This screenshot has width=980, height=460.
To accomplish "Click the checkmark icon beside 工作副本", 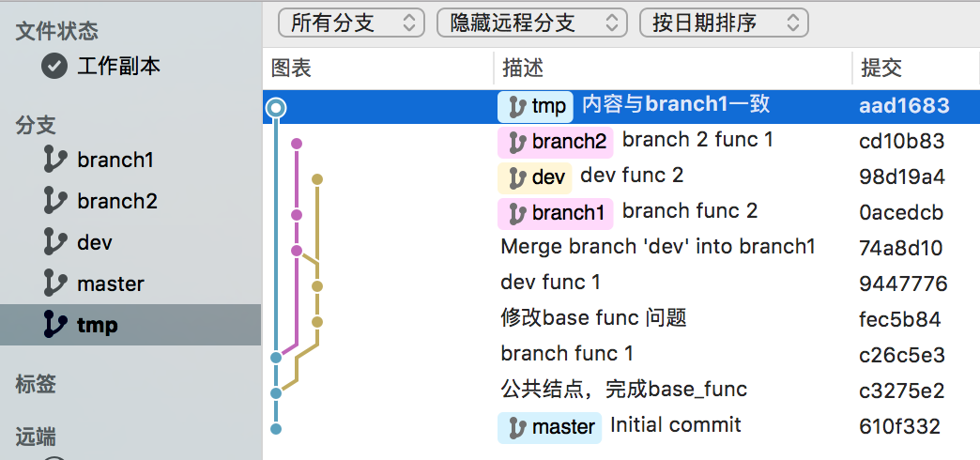I will coord(55,66).
